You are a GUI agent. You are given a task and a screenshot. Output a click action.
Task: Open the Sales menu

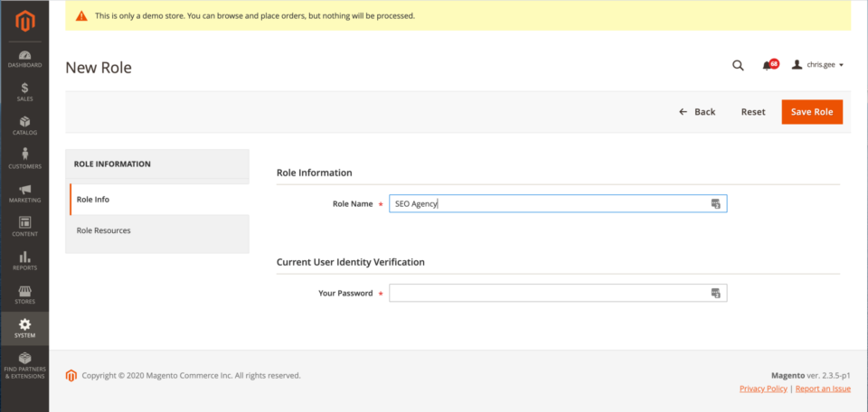tap(24, 92)
